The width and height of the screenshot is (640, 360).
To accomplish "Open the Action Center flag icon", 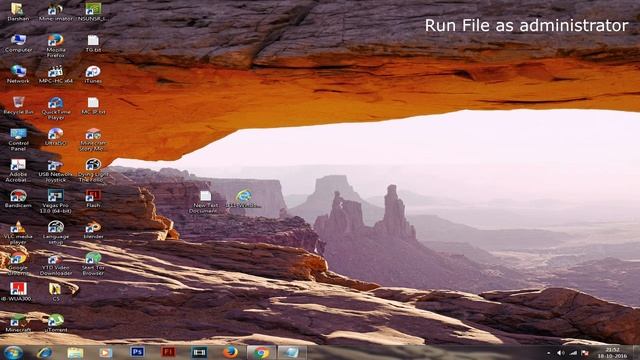I will [x=585, y=353].
